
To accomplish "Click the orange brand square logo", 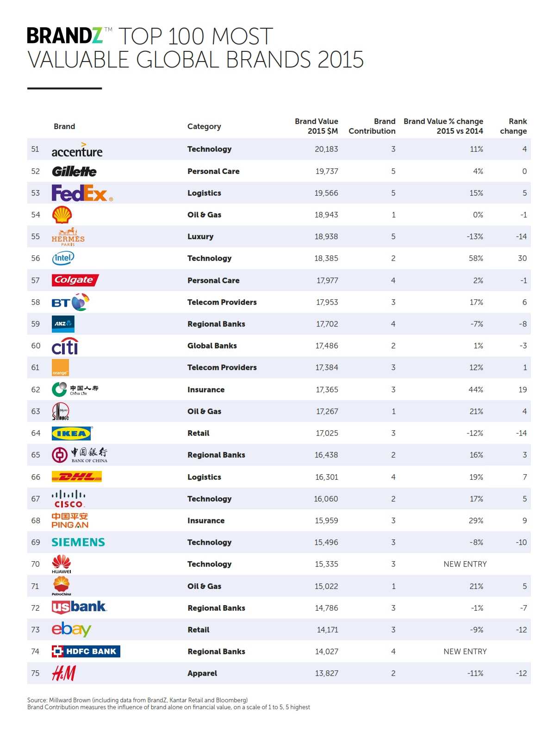I will click(60, 367).
